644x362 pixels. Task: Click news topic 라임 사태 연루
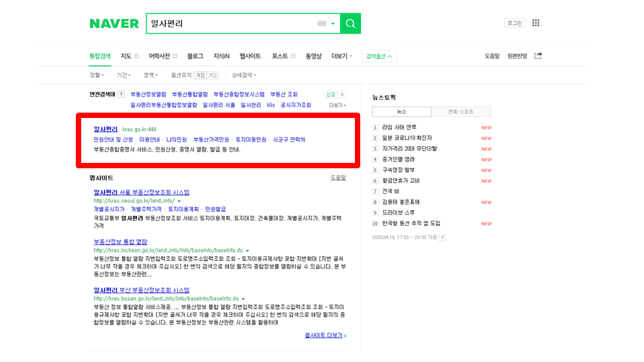point(399,127)
